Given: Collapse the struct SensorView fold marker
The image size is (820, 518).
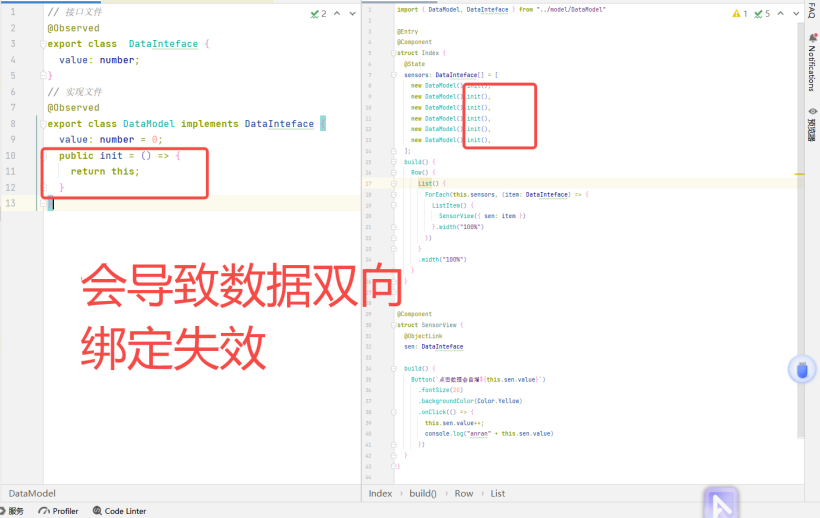Looking at the screenshot, I should click(393, 325).
